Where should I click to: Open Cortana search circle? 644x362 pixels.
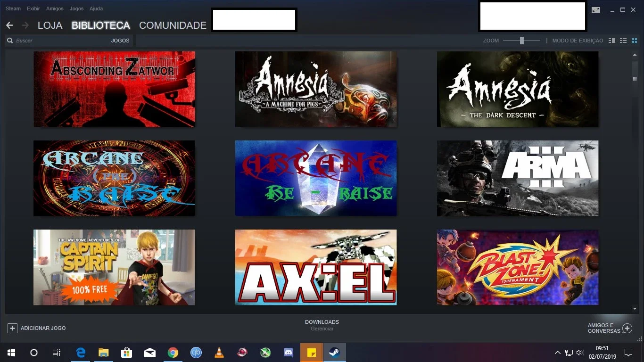point(33,353)
